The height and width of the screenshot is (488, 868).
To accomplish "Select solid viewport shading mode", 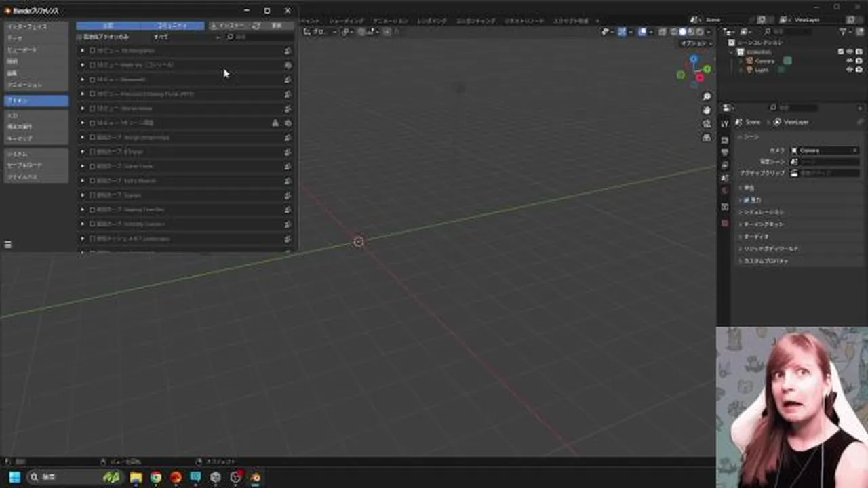I will pos(683,31).
